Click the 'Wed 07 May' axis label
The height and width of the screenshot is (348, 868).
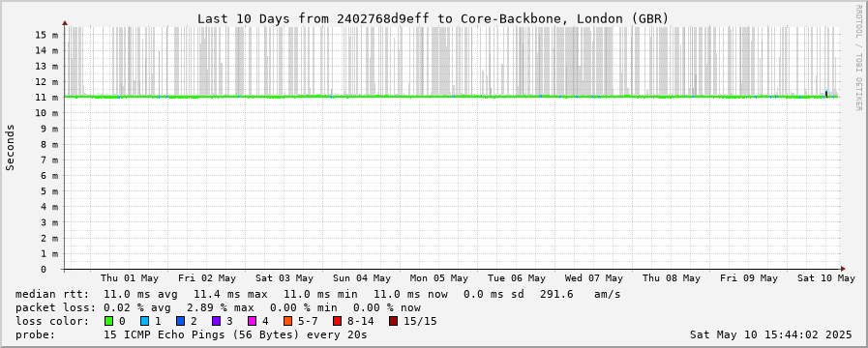pos(594,278)
